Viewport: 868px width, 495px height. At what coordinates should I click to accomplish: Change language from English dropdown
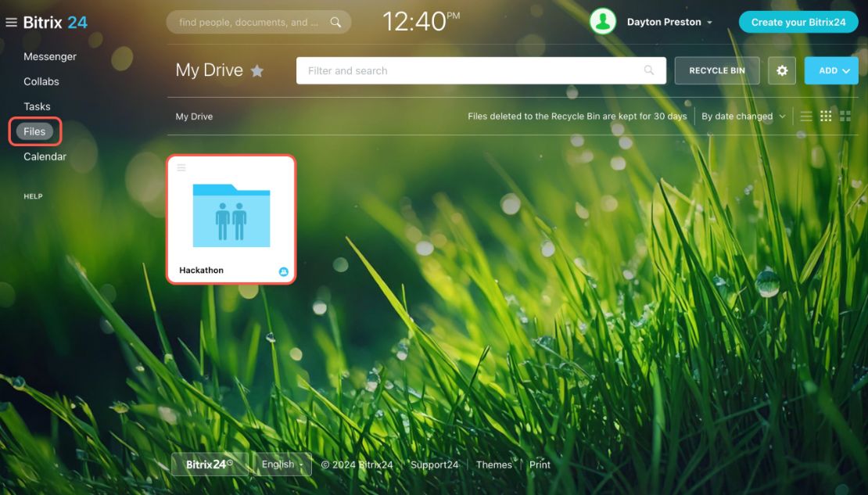(x=282, y=464)
